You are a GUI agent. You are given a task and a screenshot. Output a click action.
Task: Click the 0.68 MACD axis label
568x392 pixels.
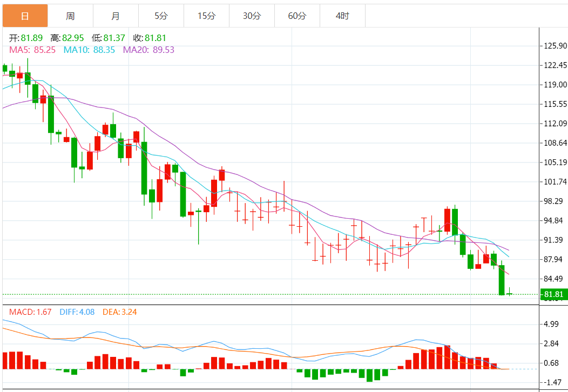tap(551, 363)
